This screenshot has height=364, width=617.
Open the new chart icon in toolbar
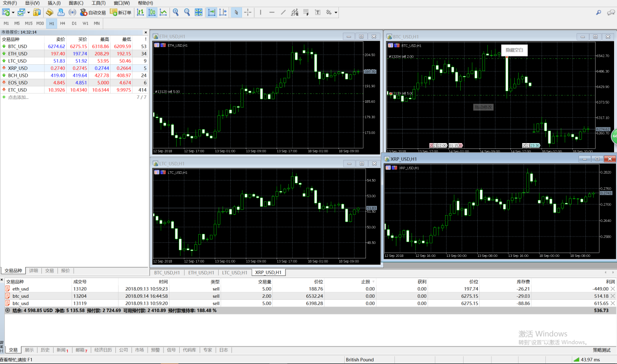pyautogui.click(x=6, y=12)
